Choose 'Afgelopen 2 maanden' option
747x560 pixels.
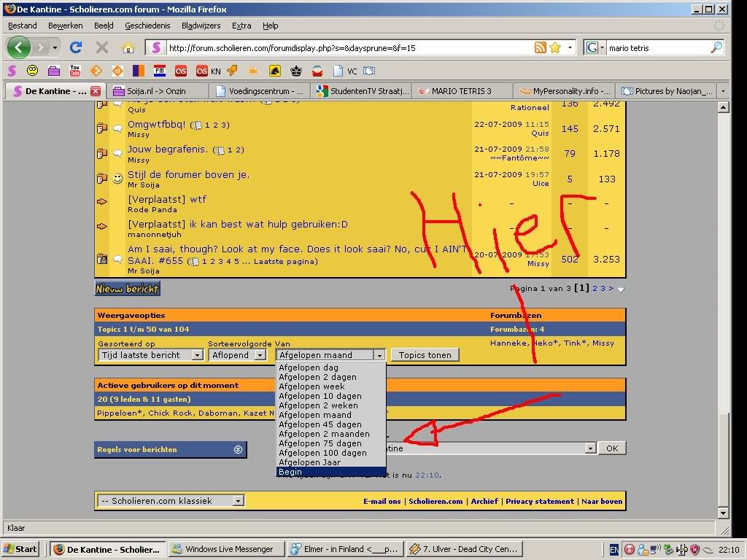[330, 434]
